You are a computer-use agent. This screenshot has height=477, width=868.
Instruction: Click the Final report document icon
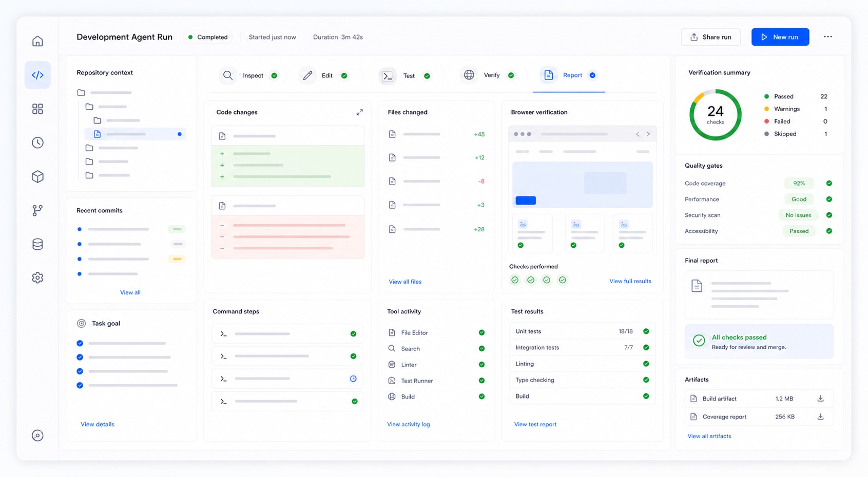(697, 286)
